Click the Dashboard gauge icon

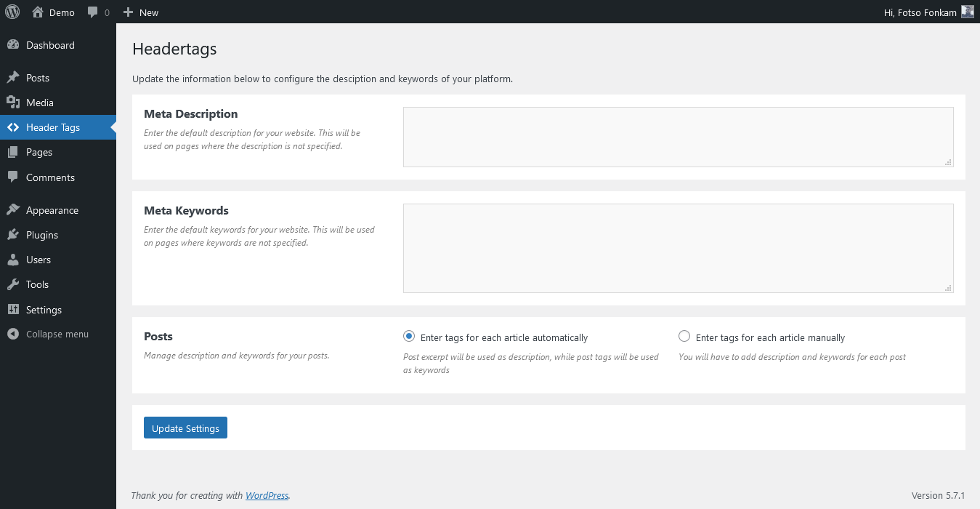click(13, 45)
